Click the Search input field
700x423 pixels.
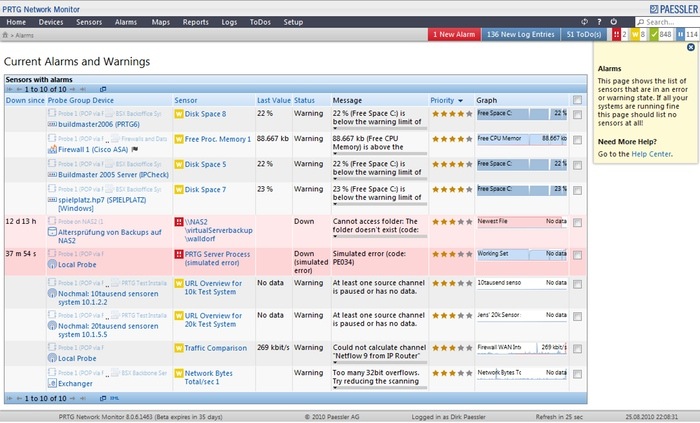(x=667, y=22)
